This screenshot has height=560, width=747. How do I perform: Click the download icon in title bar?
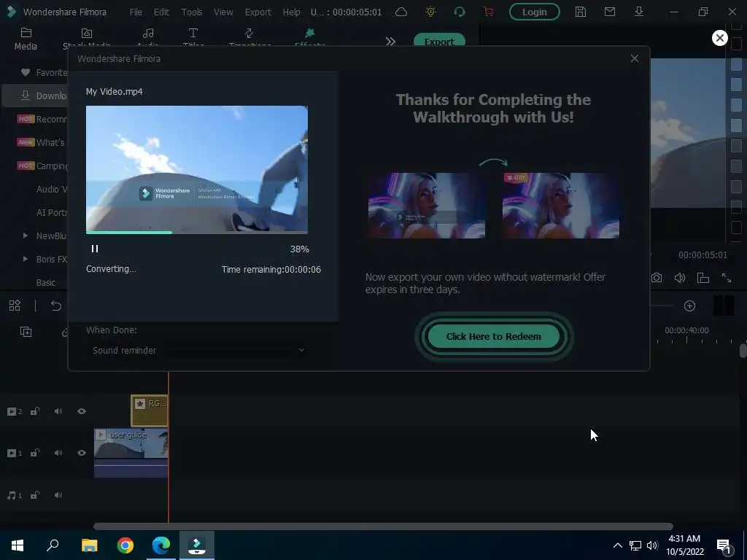tap(639, 12)
